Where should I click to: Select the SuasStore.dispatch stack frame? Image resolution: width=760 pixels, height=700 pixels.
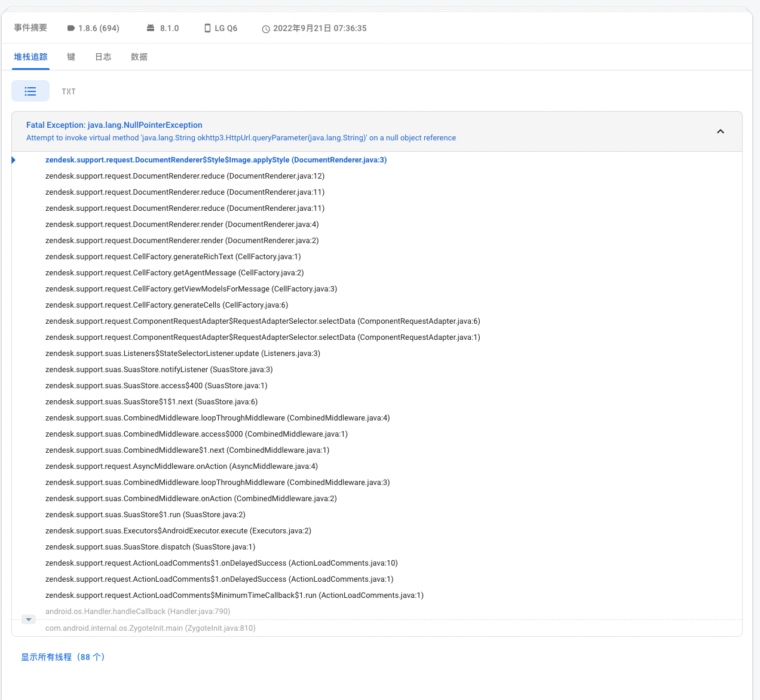(x=150, y=547)
